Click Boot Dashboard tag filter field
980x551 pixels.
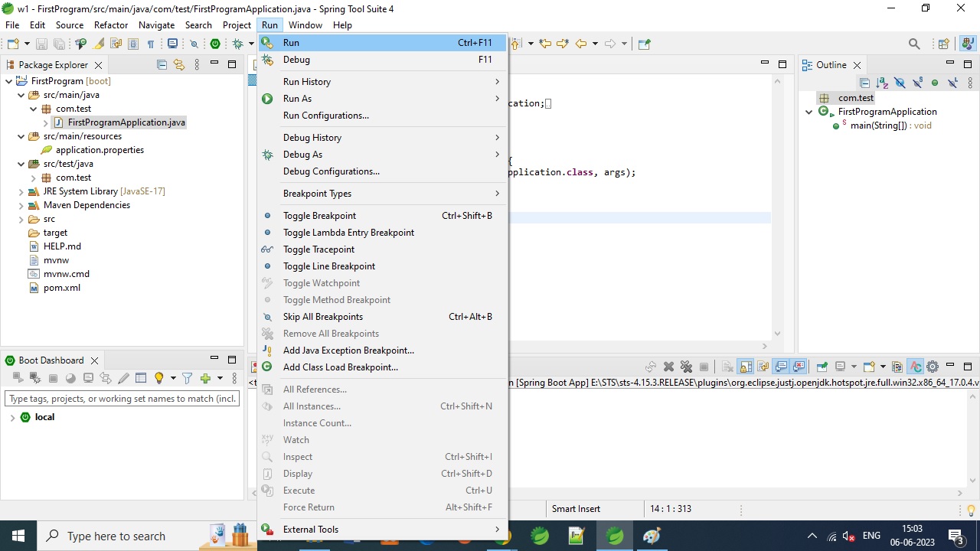[x=122, y=399]
